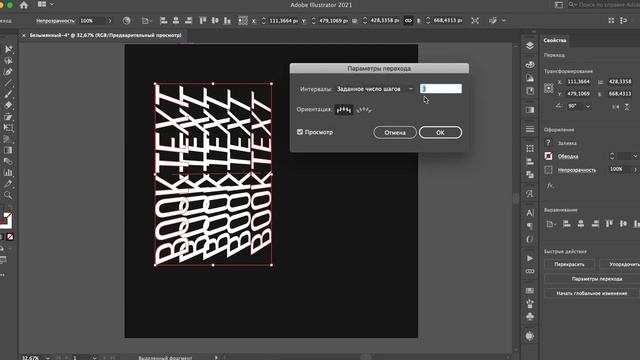Go to Home screen icon
The width and height of the screenshot is (640, 360).
(24, 5)
